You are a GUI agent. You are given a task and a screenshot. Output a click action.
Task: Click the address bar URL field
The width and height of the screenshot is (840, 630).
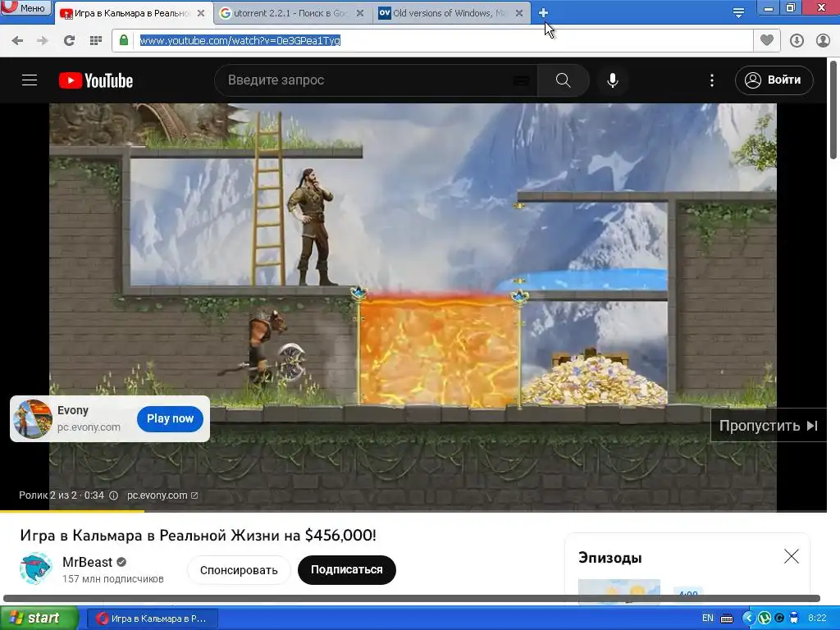431,40
